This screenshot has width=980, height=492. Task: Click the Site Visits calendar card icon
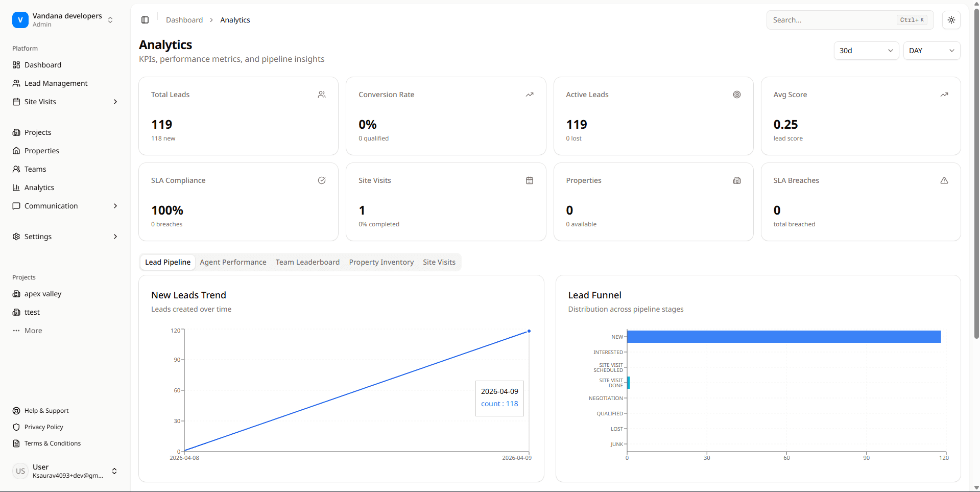click(529, 180)
